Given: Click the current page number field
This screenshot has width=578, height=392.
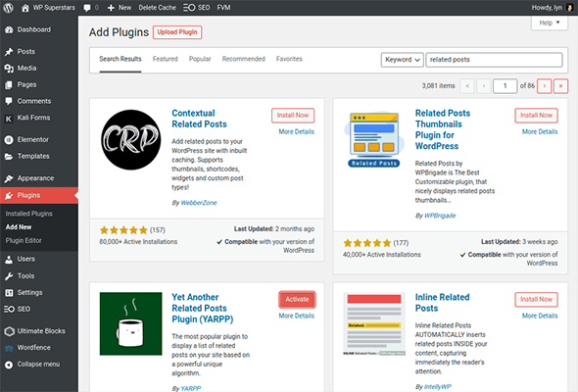Looking at the screenshot, I should [x=505, y=86].
